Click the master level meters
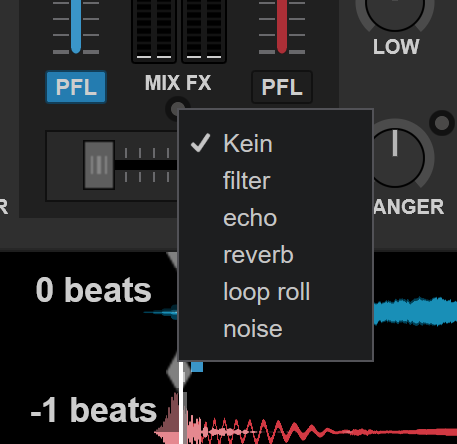 [x=179, y=31]
